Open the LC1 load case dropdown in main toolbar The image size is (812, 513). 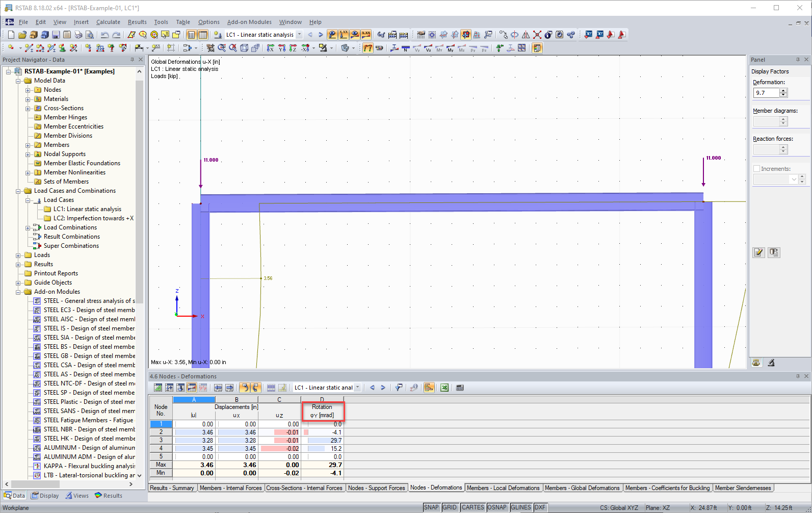(300, 35)
